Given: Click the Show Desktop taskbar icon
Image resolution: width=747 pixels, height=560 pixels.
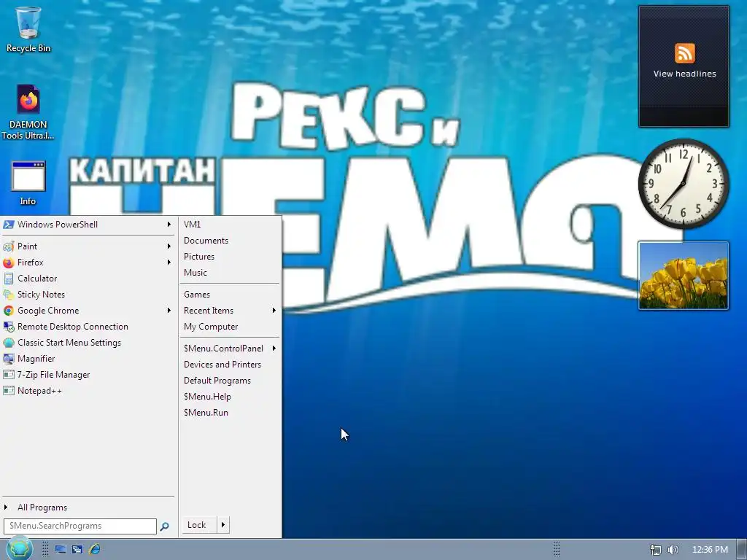Looking at the screenshot, I should pyautogui.click(x=61, y=550).
